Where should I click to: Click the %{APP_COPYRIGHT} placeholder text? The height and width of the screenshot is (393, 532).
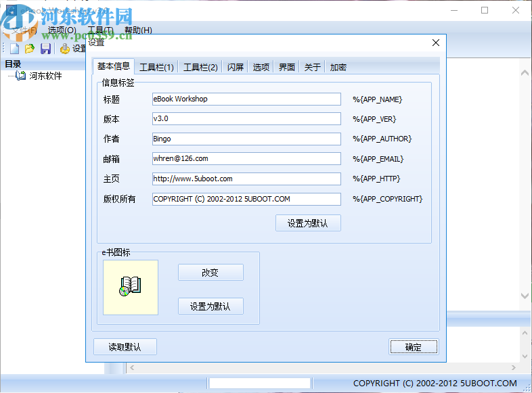click(387, 199)
